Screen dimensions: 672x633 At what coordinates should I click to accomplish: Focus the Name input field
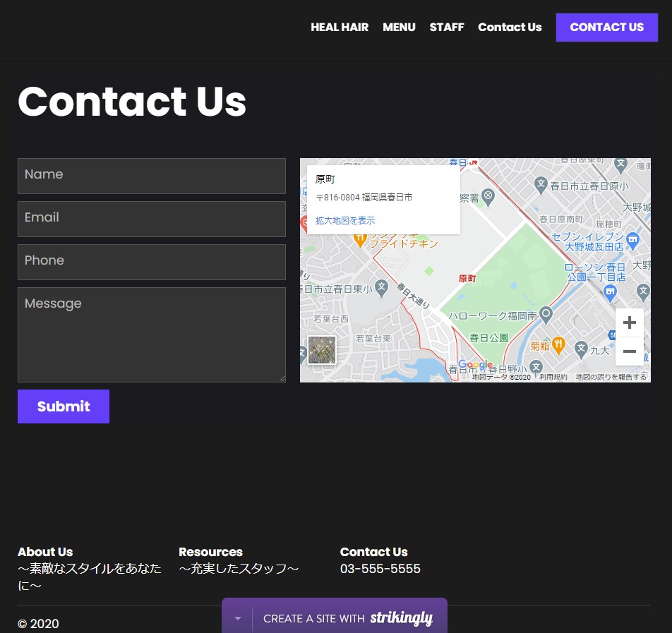click(152, 176)
